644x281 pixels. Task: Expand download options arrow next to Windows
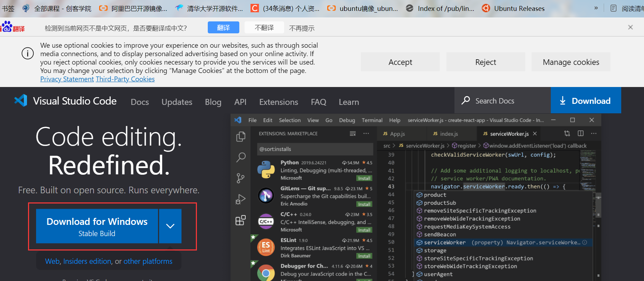click(x=170, y=226)
